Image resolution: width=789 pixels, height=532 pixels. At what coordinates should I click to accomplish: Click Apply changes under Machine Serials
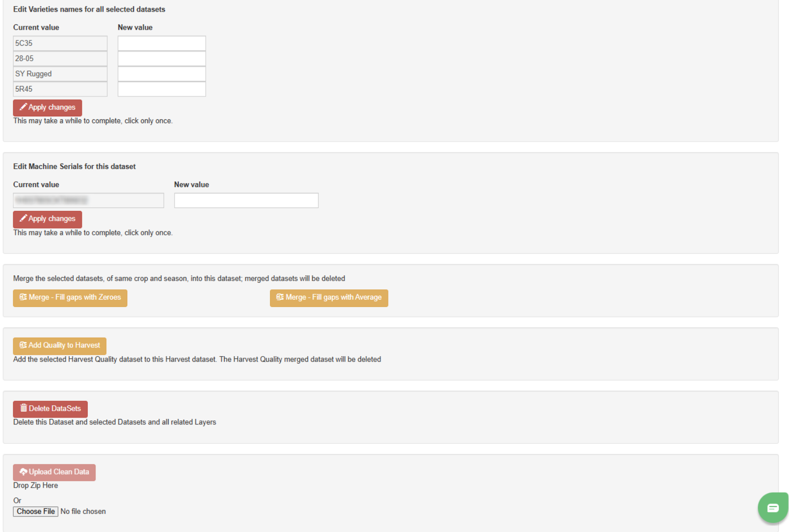(x=47, y=219)
